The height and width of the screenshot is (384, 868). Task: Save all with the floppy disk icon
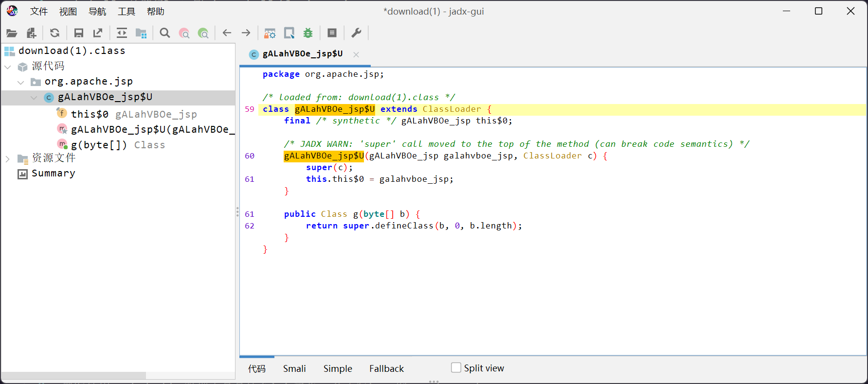point(78,33)
